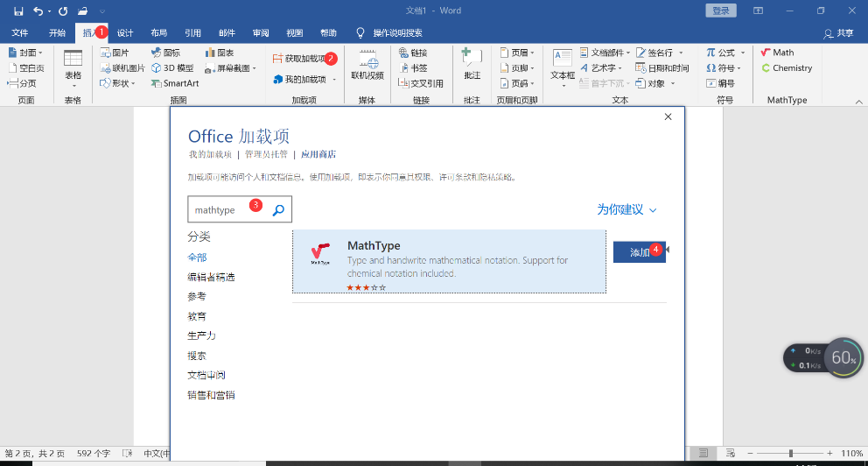
Task: Select the Education (教育) category
Action: tap(197, 316)
